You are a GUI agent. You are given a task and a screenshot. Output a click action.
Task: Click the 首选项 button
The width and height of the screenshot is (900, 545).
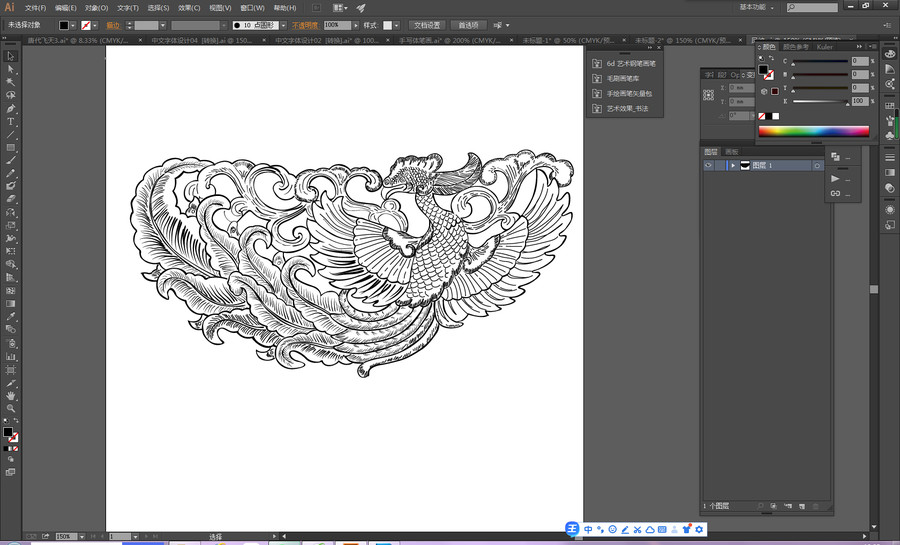(x=468, y=25)
